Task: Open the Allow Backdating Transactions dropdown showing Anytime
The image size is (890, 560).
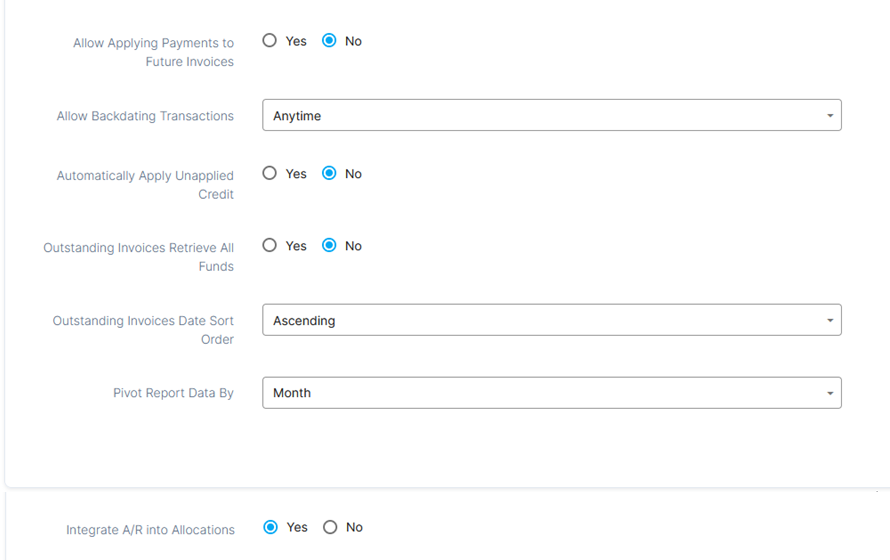Action: (550, 116)
